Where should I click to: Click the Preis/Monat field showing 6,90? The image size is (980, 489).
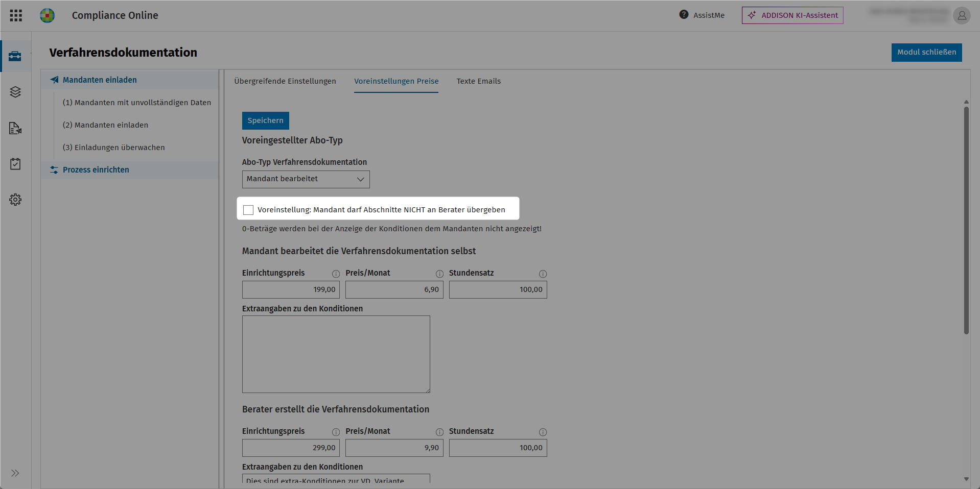(x=394, y=290)
